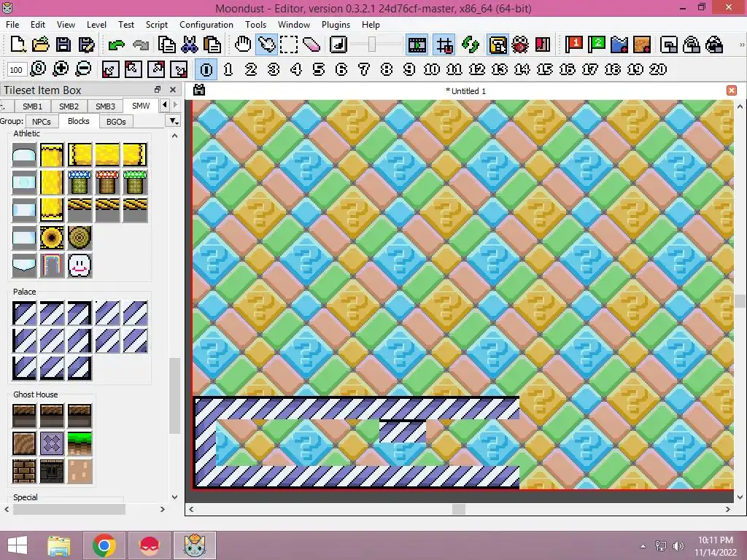This screenshot has height=560, width=747.
Task: Reset zoom to default
Action: (x=38, y=69)
